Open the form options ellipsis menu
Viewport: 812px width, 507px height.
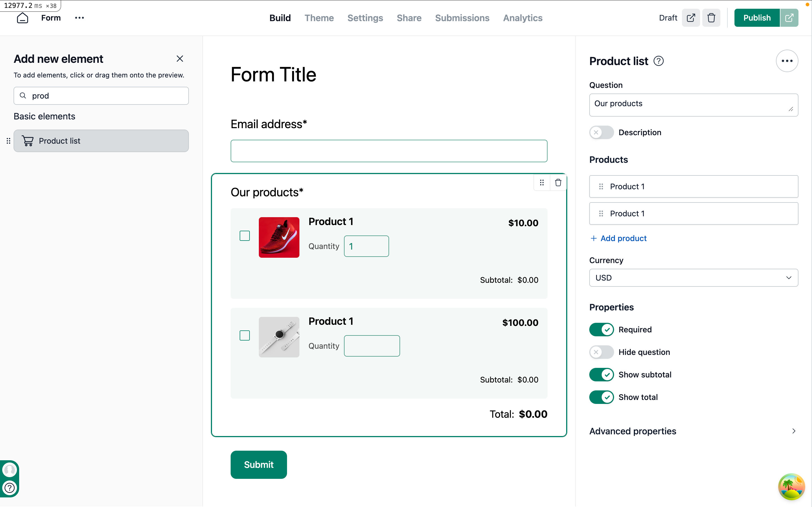point(79,18)
